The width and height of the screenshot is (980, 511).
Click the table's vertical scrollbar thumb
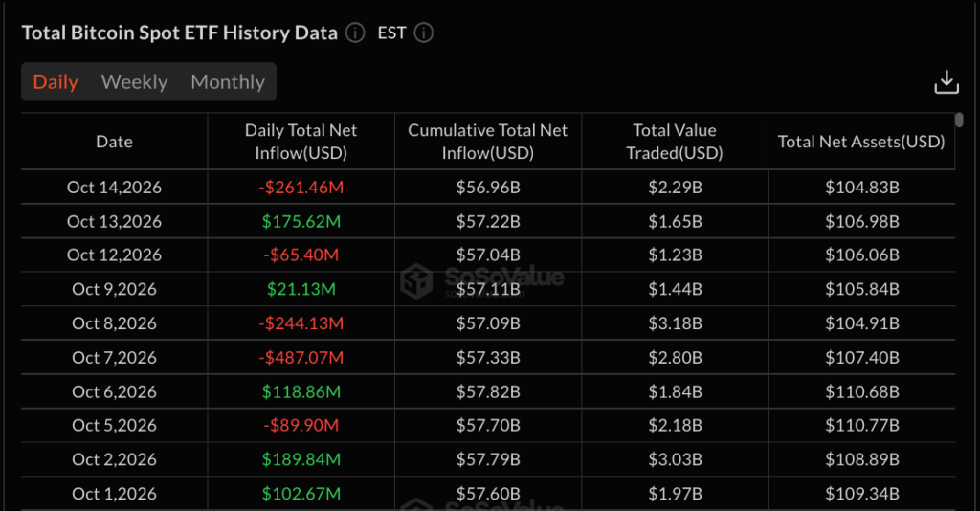pos(959,120)
